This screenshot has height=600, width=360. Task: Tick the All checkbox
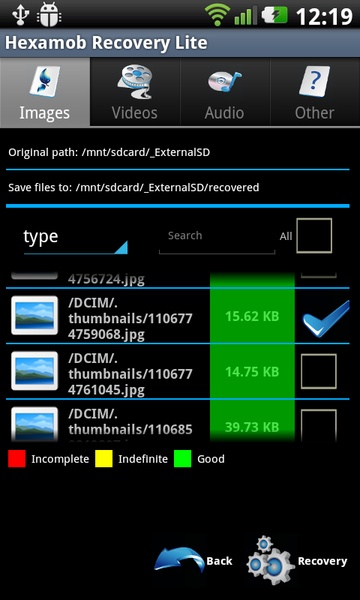(x=314, y=235)
